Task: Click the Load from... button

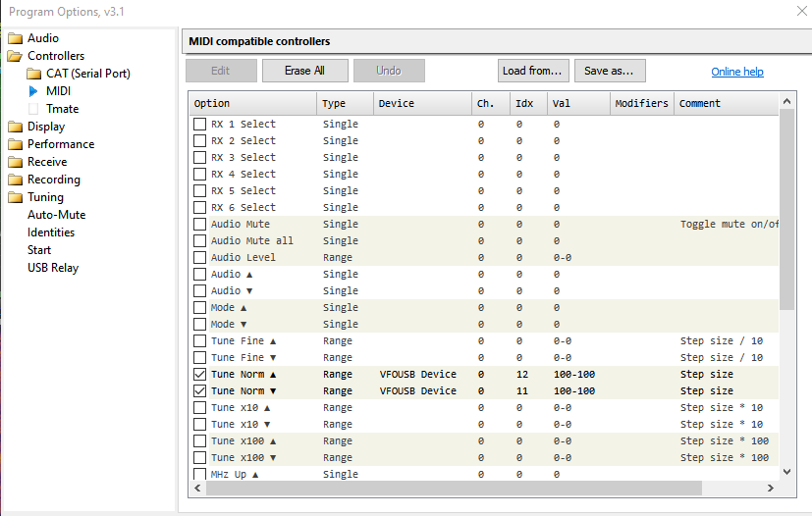Action: (533, 71)
